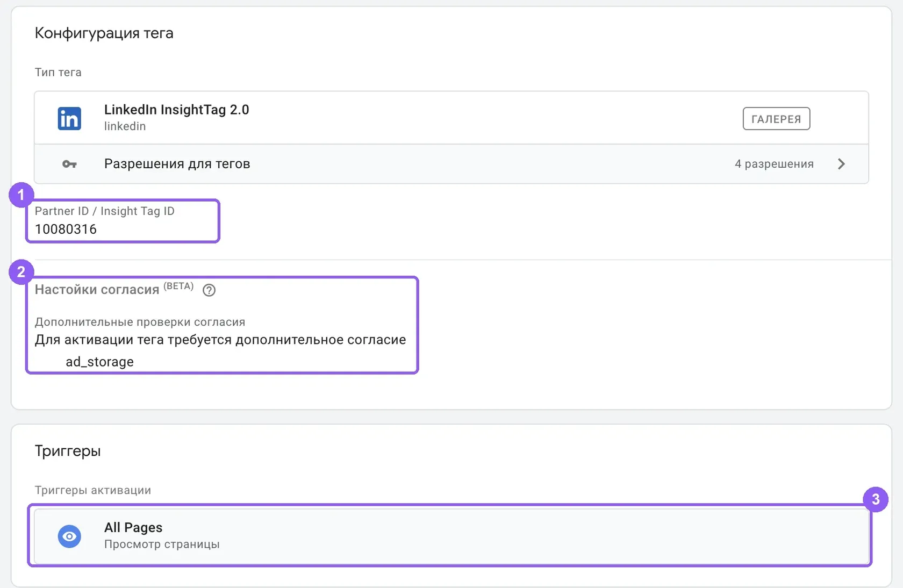This screenshot has height=588, width=903.
Task: Select the LinkedIn InsightTag 2.0 tag type
Action: pyautogui.click(x=451, y=118)
